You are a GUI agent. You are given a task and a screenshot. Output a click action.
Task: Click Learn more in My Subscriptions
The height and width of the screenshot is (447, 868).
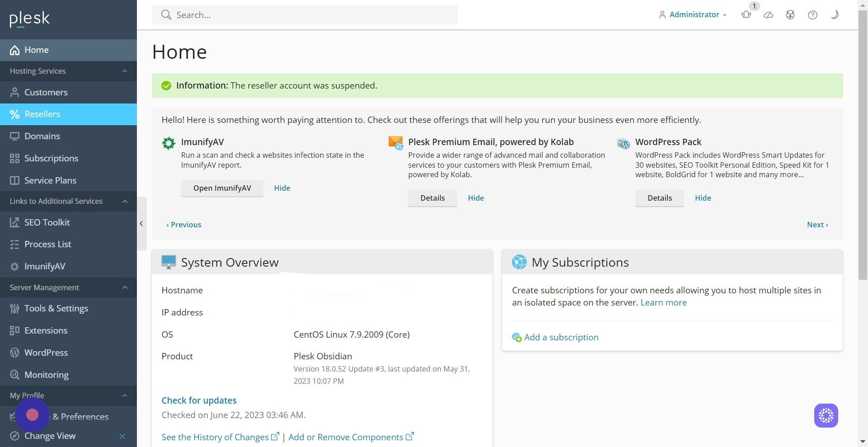[x=663, y=303]
